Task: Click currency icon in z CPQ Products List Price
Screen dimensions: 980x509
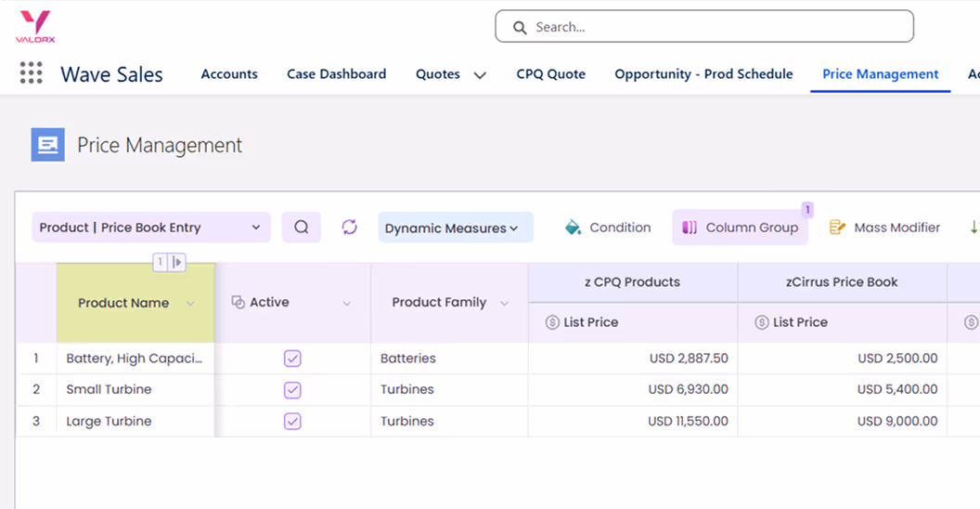Action: click(552, 322)
